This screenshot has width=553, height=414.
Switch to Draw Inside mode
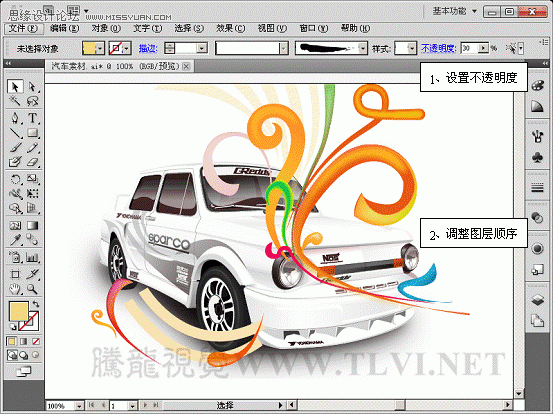(36, 355)
